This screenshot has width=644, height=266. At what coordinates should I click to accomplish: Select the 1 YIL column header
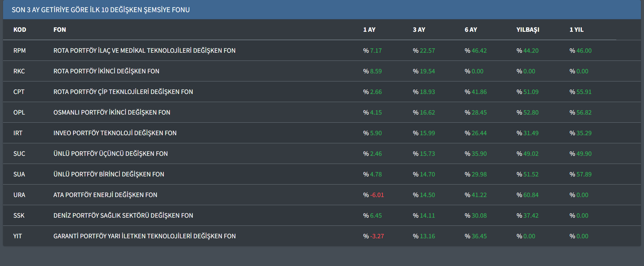(576, 30)
